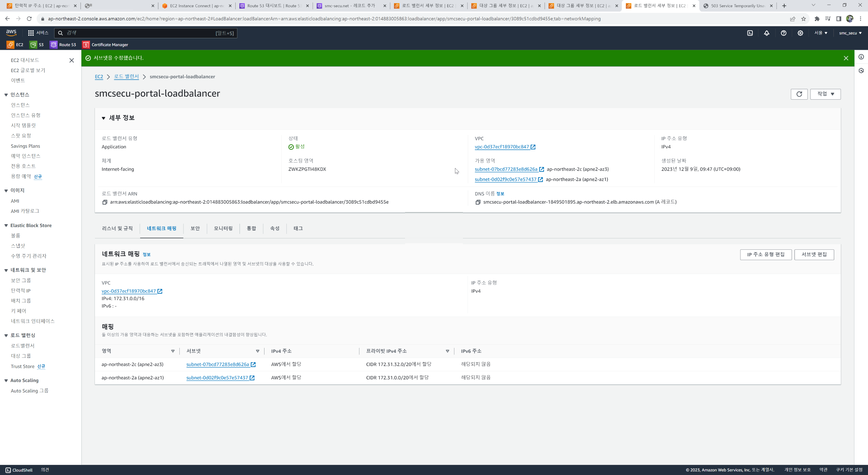Open Route 53 shortcut in favorites bar
Viewport: 868px width, 475px height.
point(63,45)
